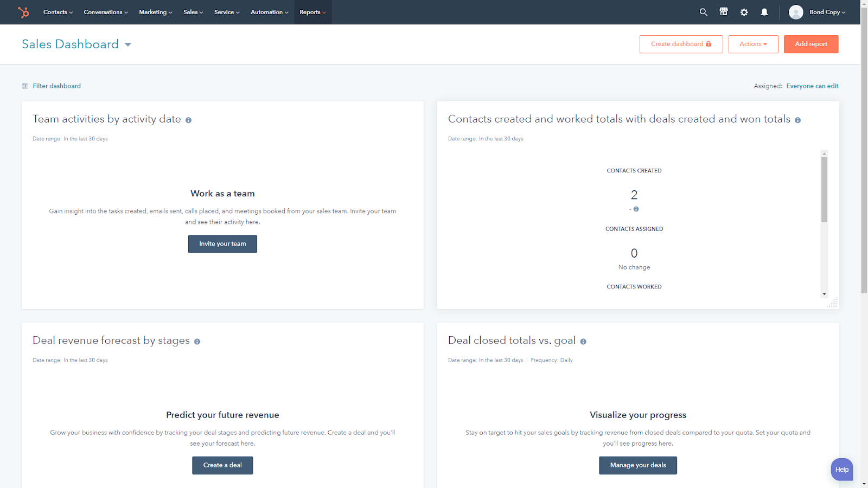
Task: Click the Everyone can edit link
Action: coord(812,86)
